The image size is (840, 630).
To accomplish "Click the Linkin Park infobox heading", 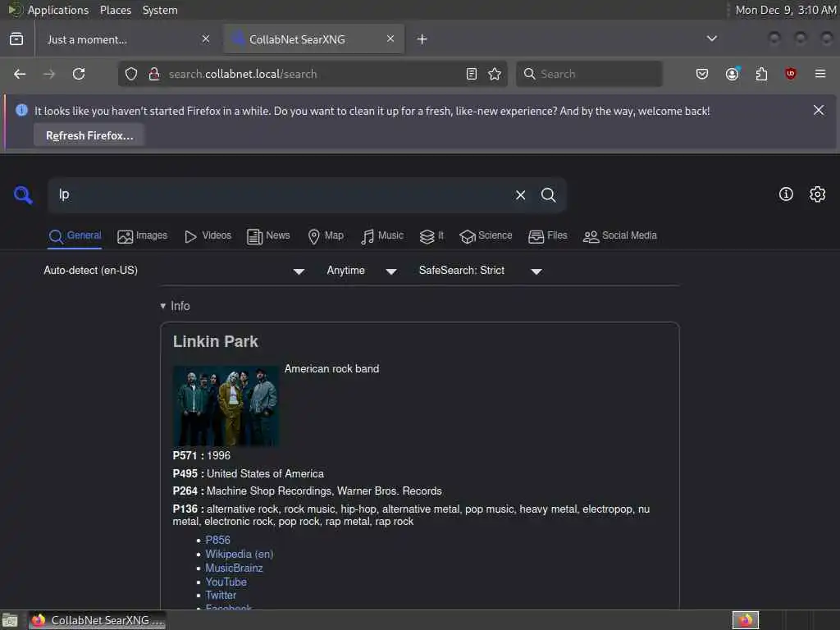I will tap(216, 342).
